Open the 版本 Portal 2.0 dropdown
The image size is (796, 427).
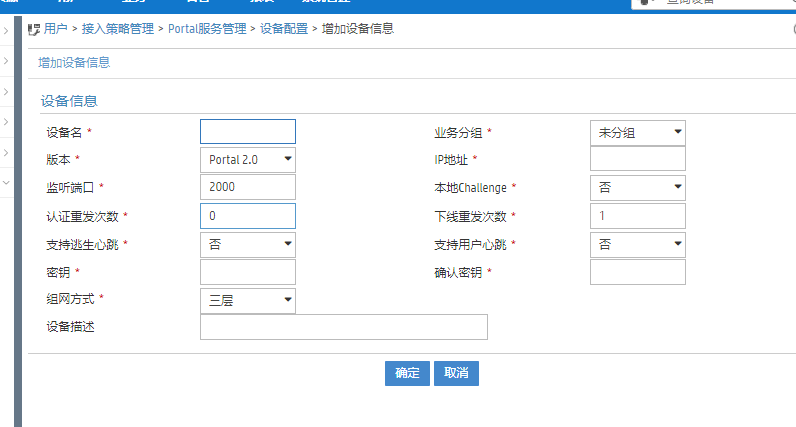248,160
